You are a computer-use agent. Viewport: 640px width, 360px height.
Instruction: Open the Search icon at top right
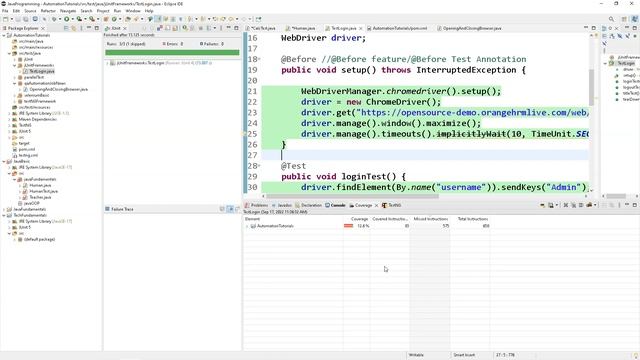point(611,19)
